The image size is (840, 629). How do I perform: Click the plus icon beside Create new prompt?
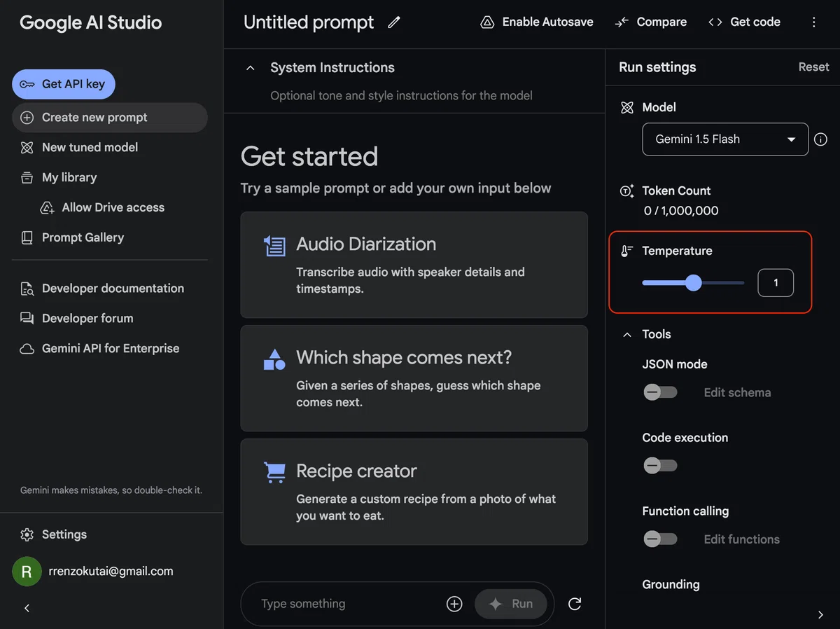[27, 118]
